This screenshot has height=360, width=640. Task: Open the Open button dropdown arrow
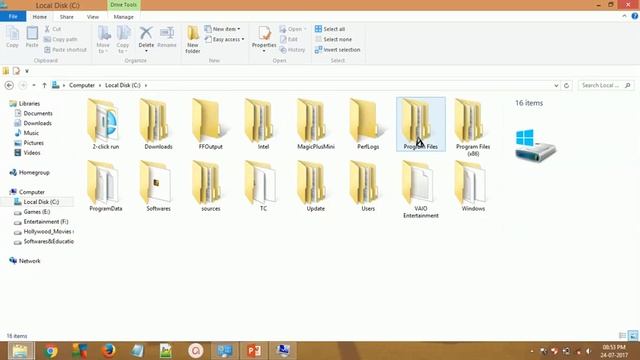[305, 29]
